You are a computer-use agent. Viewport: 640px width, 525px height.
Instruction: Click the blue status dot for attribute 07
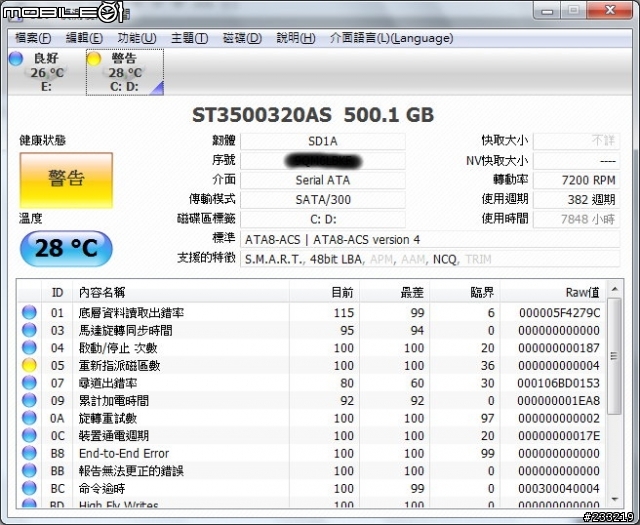point(29,383)
